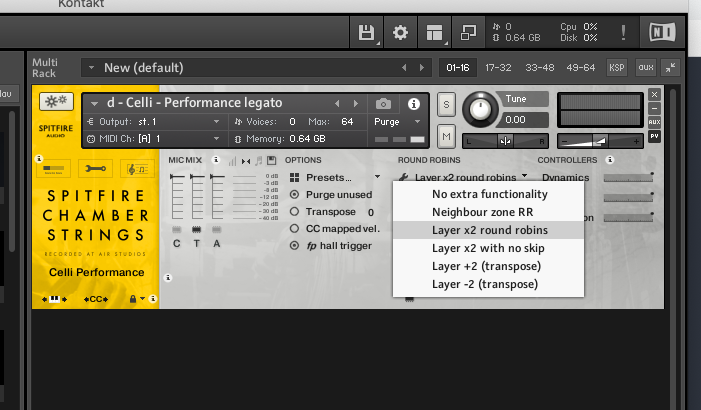Image resolution: width=701 pixels, height=410 pixels.
Task: Open the dropdown arrow next to the padlock
Action: click(x=143, y=298)
